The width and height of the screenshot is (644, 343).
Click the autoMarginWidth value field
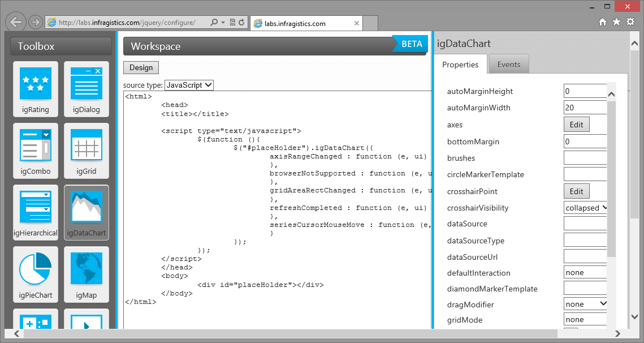(585, 108)
